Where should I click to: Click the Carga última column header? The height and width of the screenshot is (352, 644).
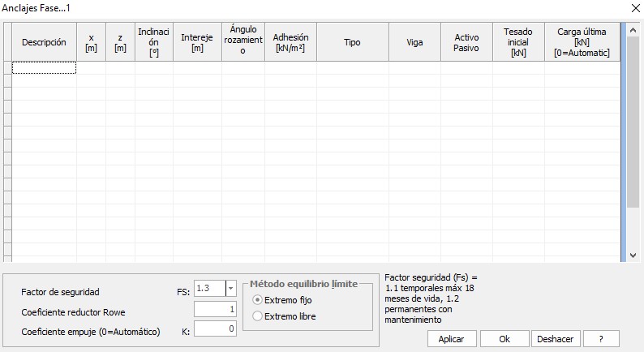[582, 42]
